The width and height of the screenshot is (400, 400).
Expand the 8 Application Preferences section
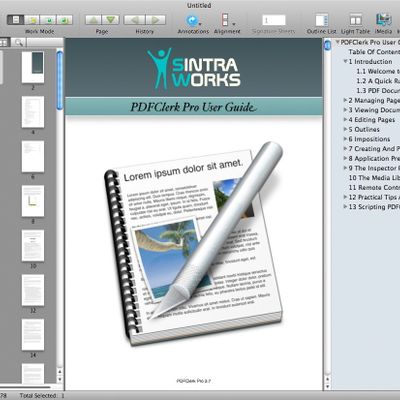pyautogui.click(x=345, y=158)
